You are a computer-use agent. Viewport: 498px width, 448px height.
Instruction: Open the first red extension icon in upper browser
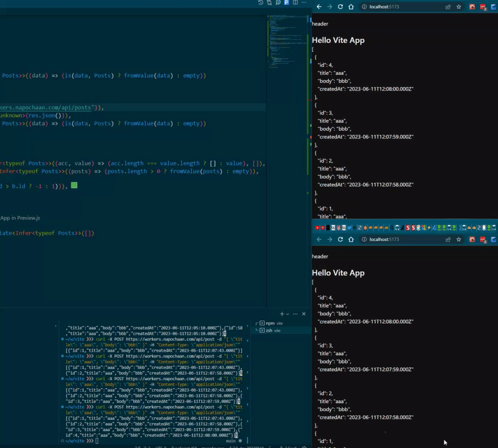tap(472, 6)
